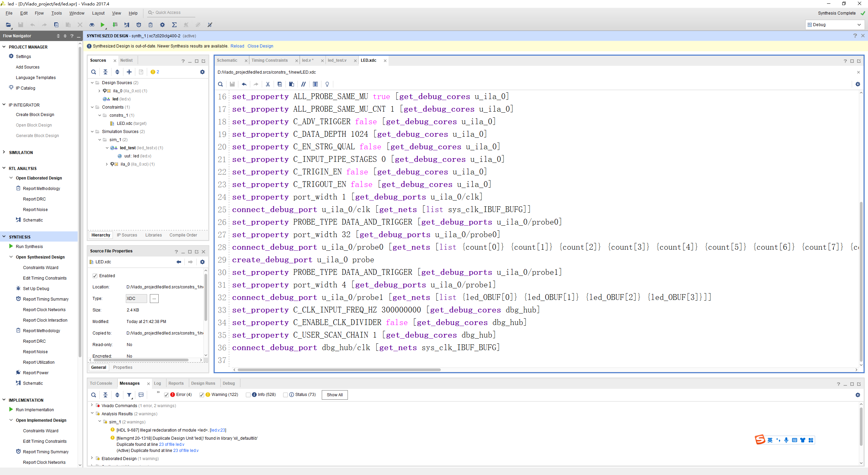Click the copy icon in main toolbar
Viewport: 868px width, 475px height.
pos(56,25)
